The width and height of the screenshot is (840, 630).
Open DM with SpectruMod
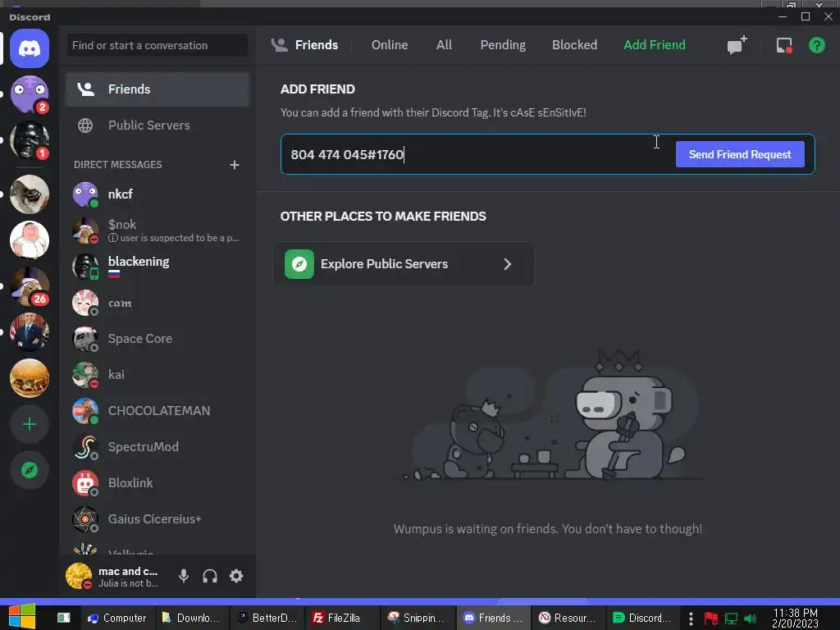[157, 447]
